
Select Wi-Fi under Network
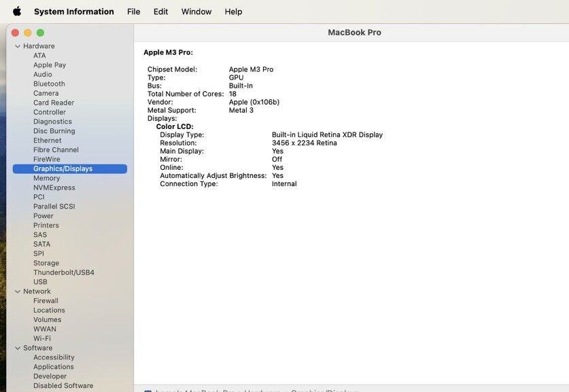(41, 338)
